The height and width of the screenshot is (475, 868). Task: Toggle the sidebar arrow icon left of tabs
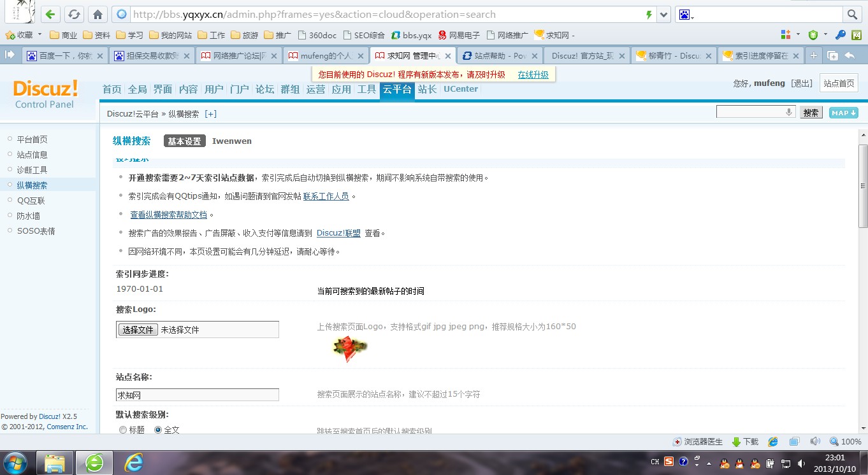(10, 55)
